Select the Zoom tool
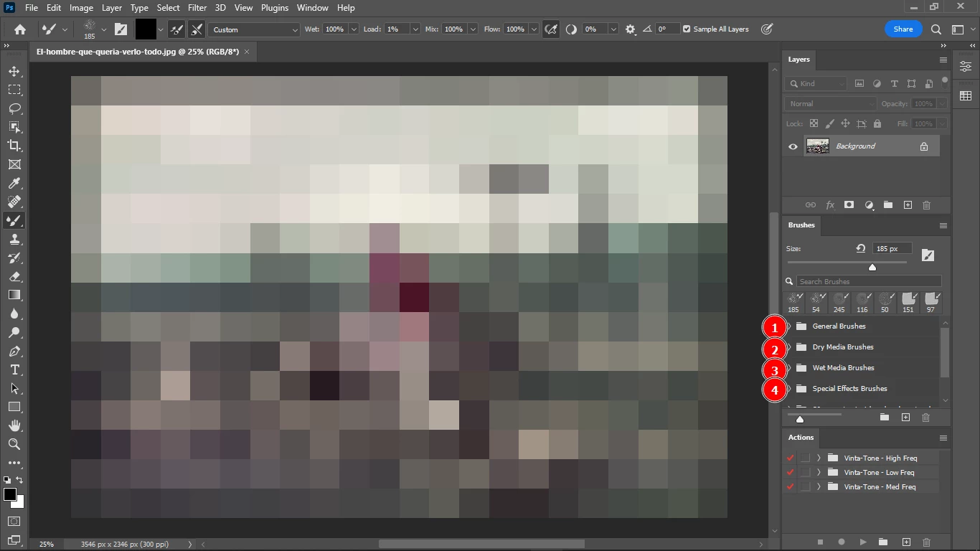 point(14,444)
